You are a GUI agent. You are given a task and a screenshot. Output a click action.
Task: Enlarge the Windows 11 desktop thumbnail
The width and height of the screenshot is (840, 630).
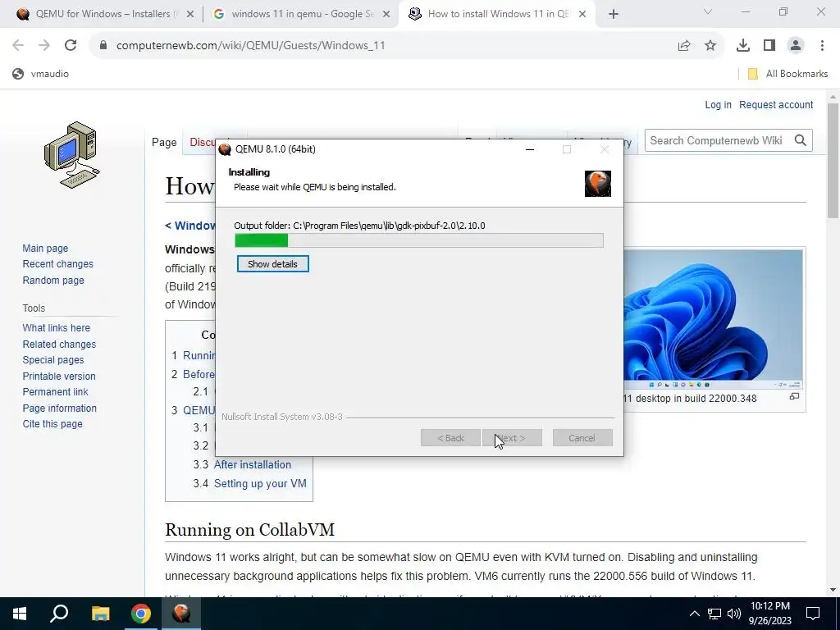coord(713,319)
